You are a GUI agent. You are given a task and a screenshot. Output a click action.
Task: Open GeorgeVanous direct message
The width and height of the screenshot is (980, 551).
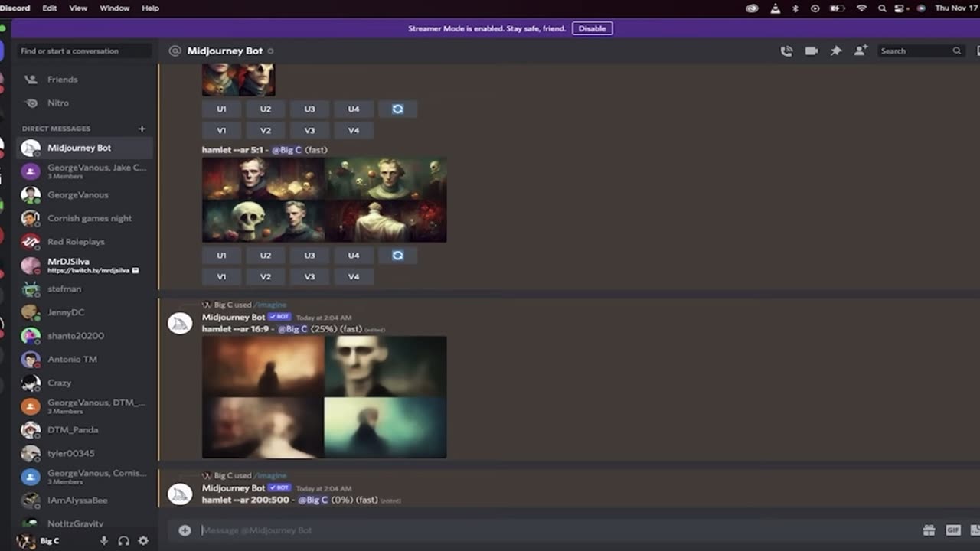[84, 195]
